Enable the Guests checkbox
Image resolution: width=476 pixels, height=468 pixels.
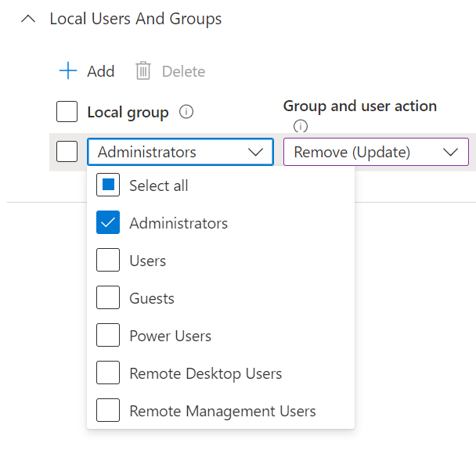coord(108,298)
